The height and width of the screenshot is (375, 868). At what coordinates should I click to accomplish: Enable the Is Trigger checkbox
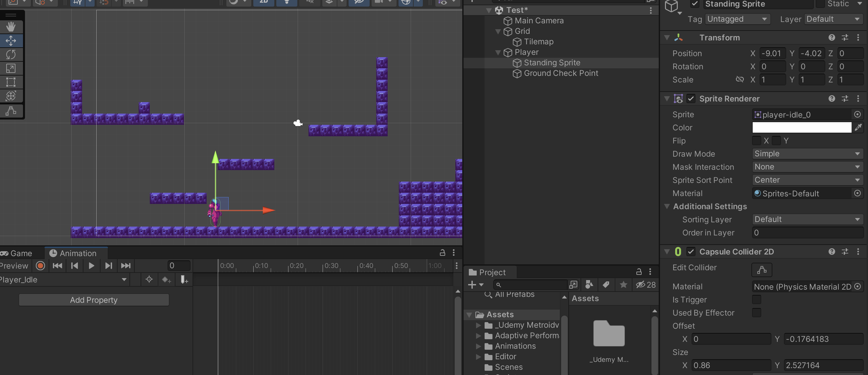[x=756, y=299]
